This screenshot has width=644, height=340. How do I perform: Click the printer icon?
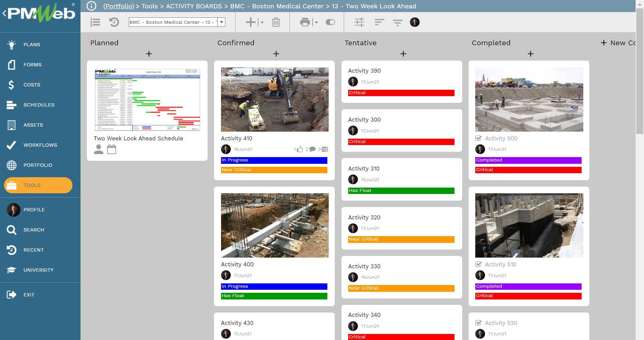click(x=305, y=22)
